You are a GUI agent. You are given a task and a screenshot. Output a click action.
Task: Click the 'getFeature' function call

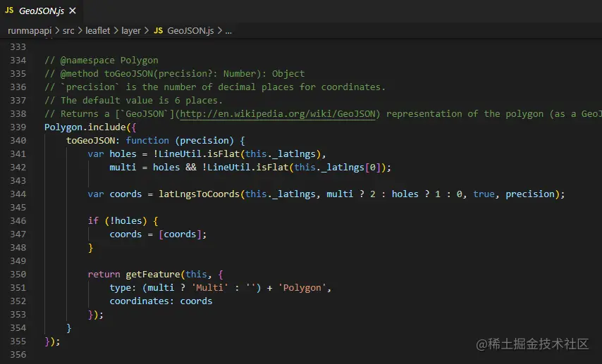tap(153, 275)
